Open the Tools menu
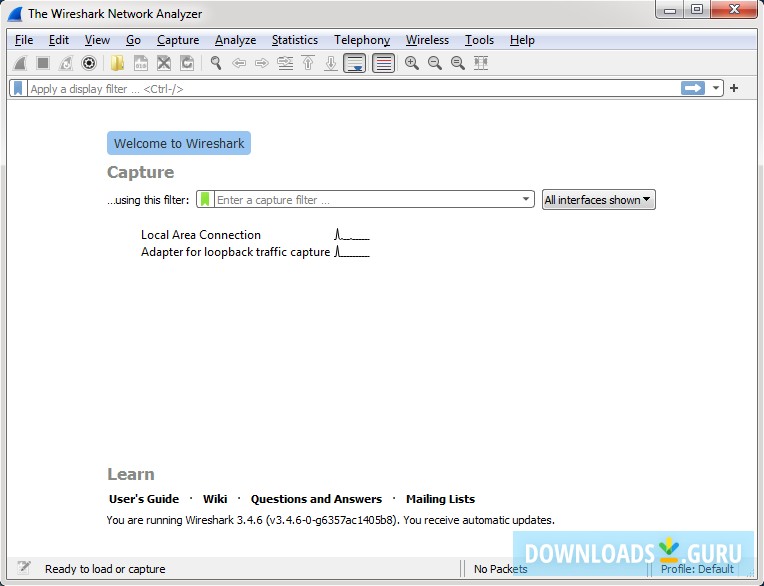 (479, 40)
